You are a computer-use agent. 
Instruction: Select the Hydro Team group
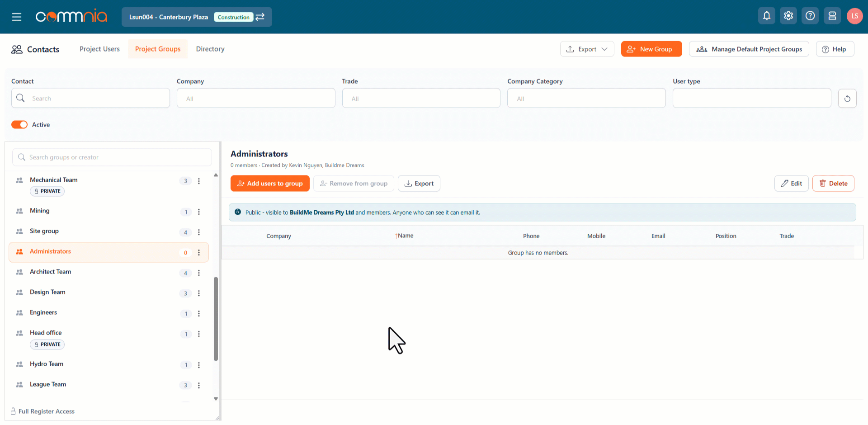(x=108, y=364)
